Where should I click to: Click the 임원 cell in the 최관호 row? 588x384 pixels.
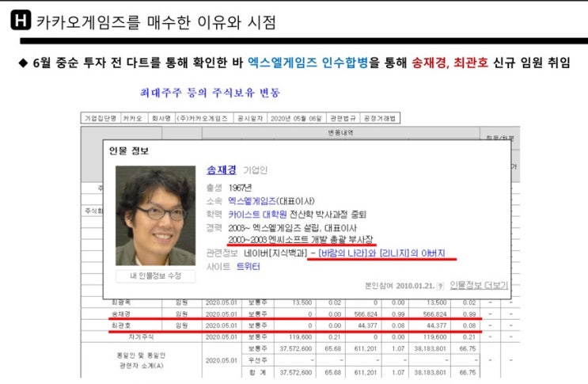pyautogui.click(x=181, y=325)
